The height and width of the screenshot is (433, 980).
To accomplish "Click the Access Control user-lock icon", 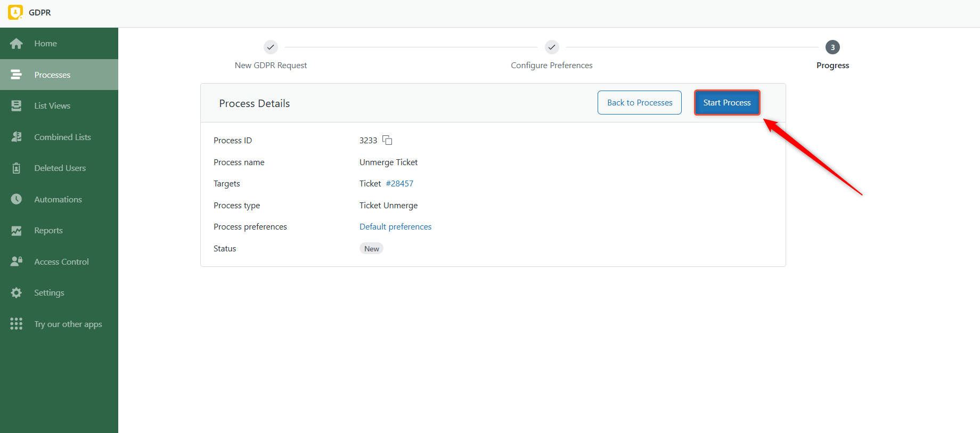I will 17,262.
